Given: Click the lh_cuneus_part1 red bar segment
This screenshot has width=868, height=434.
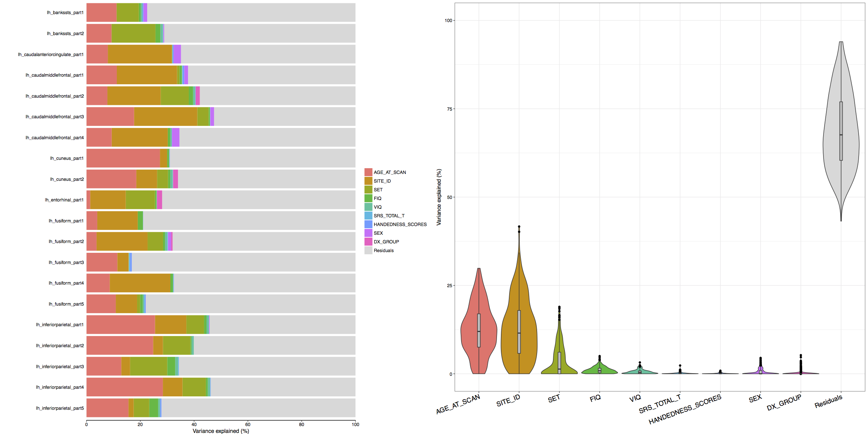Looking at the screenshot, I should pyautogui.click(x=123, y=158).
